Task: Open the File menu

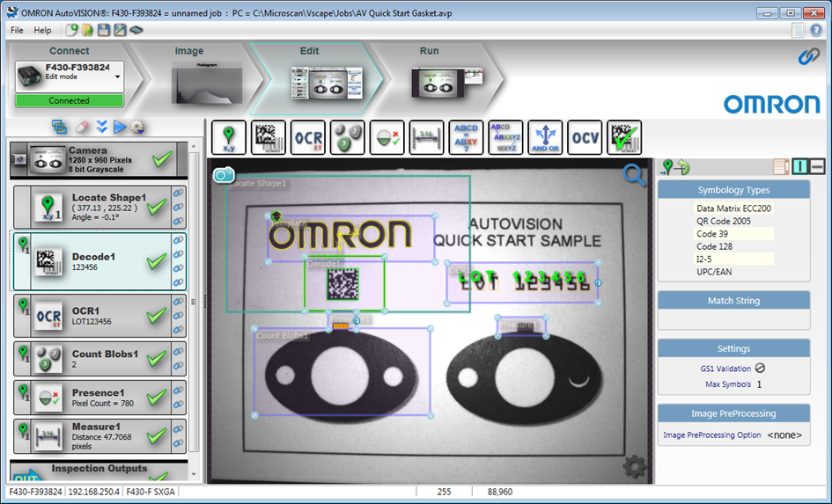Action: coord(17,30)
